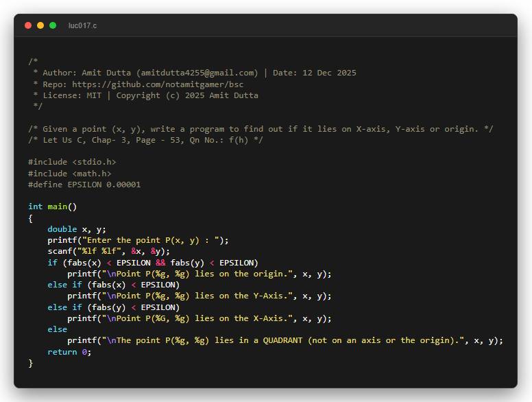
Task: Click the luc017.c file title
Action: click(x=82, y=26)
